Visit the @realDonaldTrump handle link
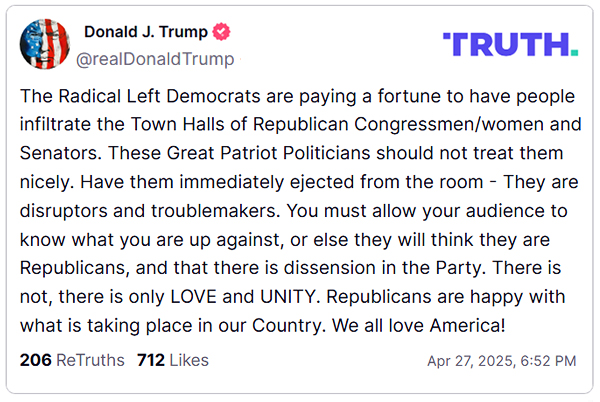This screenshot has width=600, height=402. point(155,59)
